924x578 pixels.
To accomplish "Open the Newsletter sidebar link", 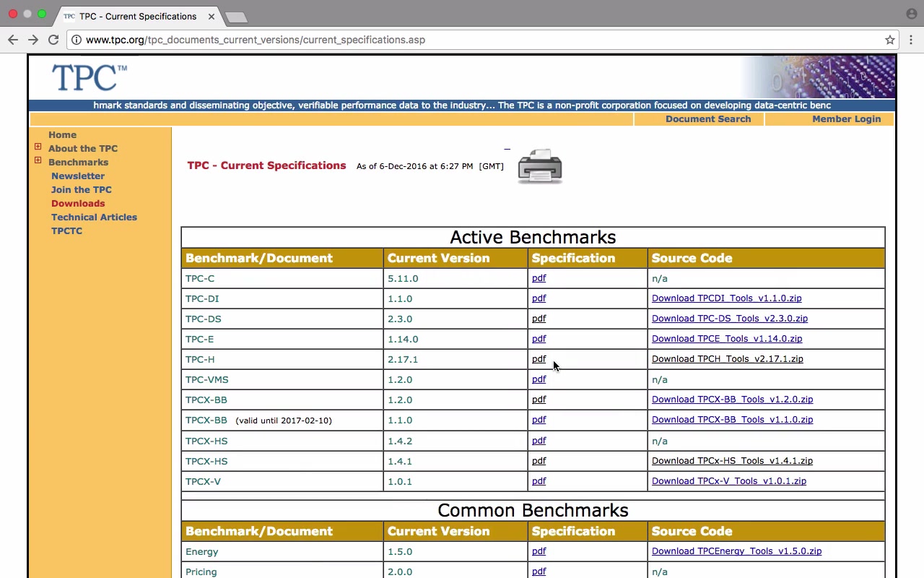I will click(78, 176).
